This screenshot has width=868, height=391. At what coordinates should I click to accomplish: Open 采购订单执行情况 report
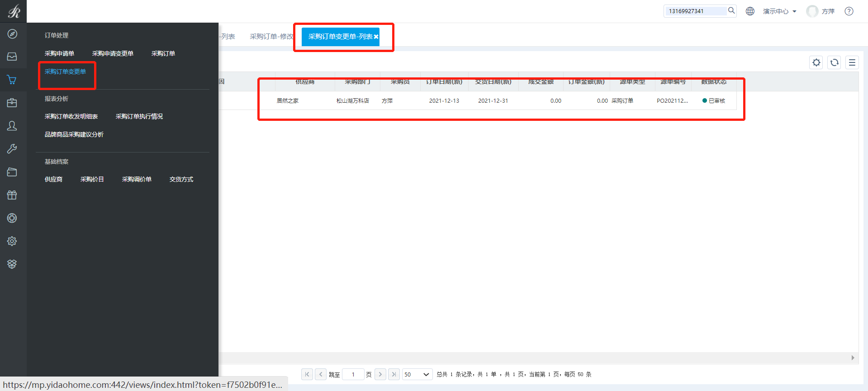139,116
